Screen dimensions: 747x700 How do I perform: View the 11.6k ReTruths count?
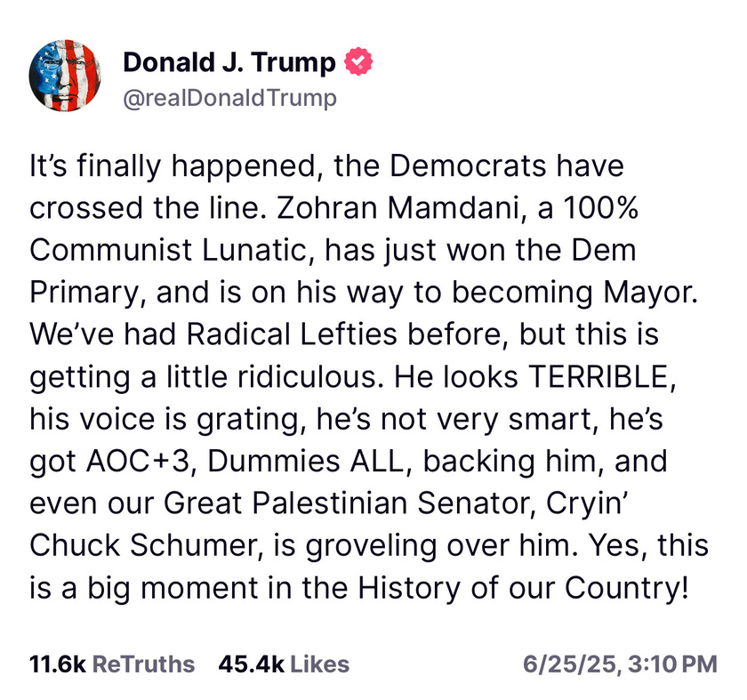pos(57,664)
